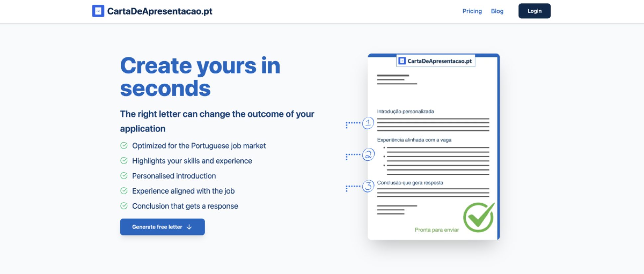The image size is (644, 274).
Task: Open the Pricing page
Action: (x=472, y=11)
